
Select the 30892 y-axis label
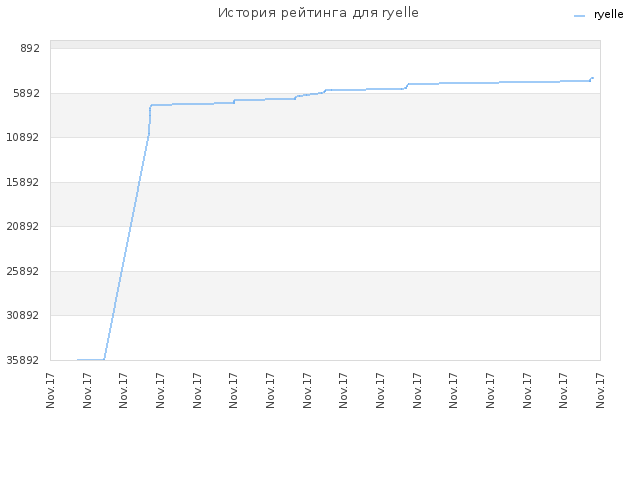tap(23, 316)
